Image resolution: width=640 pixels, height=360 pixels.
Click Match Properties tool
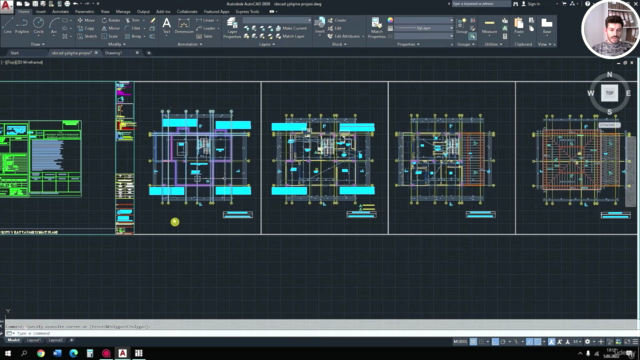376,28
